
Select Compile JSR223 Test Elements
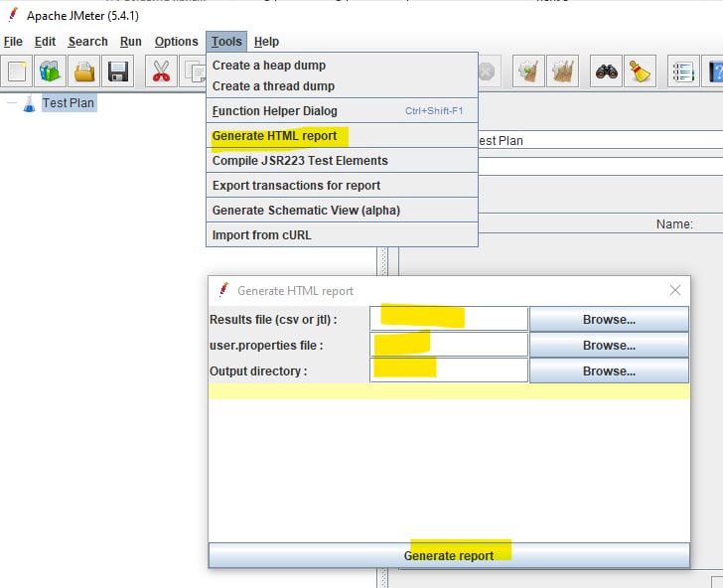[342, 161]
